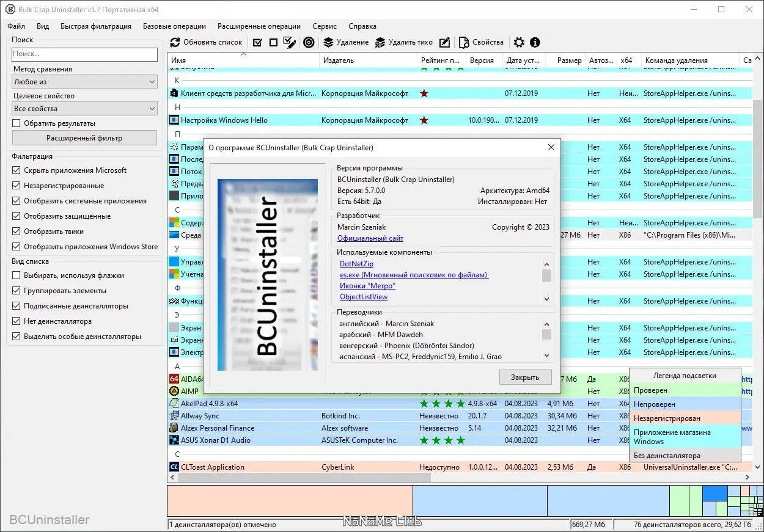Viewport: 764px width, 532px height.
Task: Toggle Выделить особые деинсталляторы checkbox
Action: coord(17,337)
